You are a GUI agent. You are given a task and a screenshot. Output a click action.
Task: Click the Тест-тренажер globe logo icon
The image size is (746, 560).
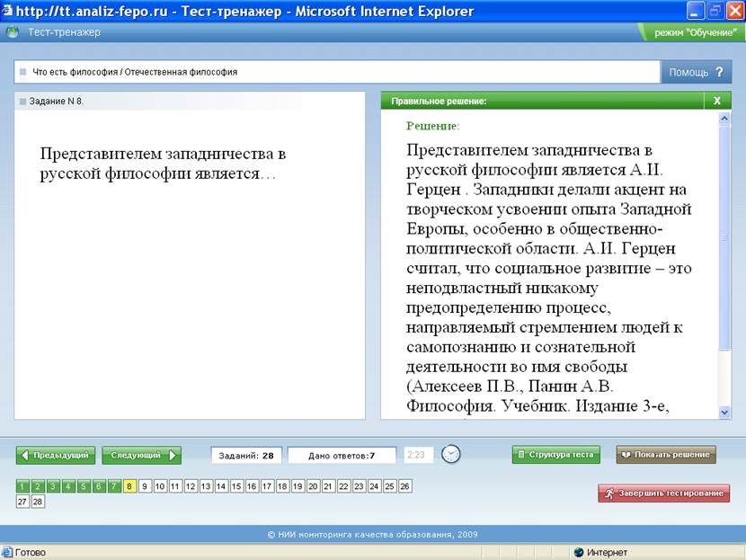click(13, 32)
